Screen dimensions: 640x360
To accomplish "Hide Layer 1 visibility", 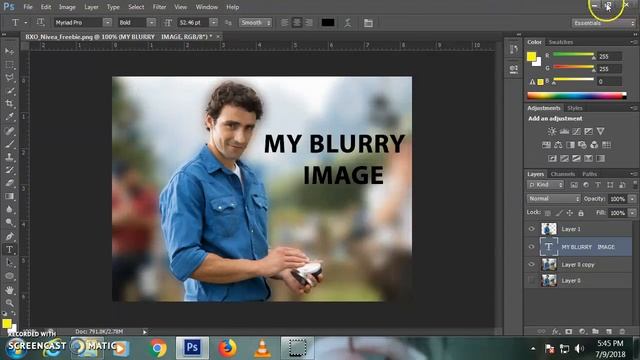I will 531,229.
